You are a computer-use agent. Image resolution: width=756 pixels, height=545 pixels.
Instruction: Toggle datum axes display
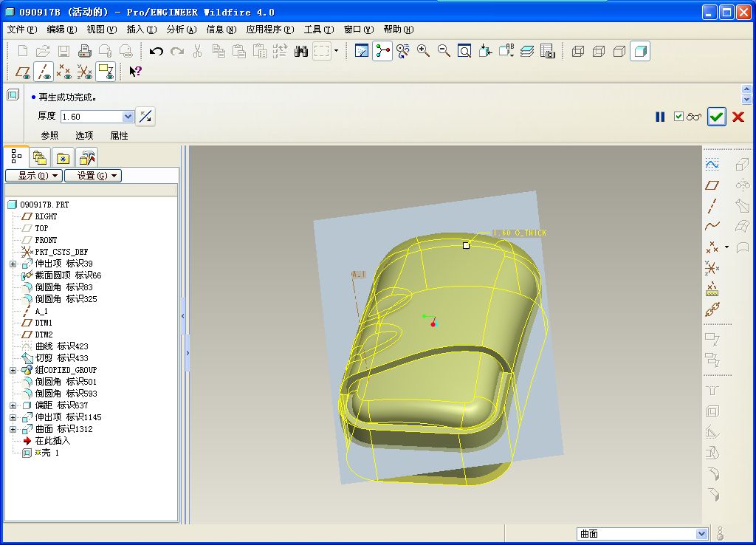[x=44, y=72]
